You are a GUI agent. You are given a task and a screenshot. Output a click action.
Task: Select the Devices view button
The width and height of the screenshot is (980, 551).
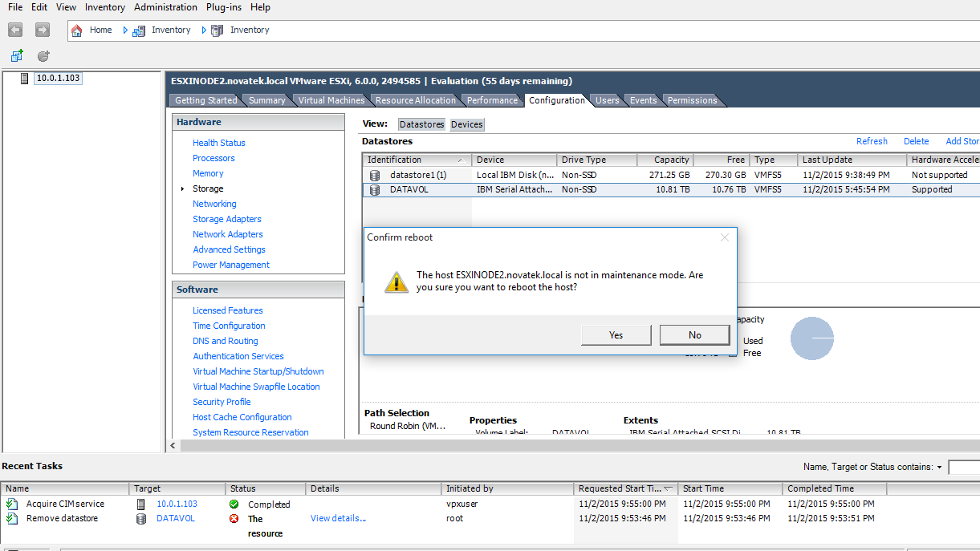[466, 124]
